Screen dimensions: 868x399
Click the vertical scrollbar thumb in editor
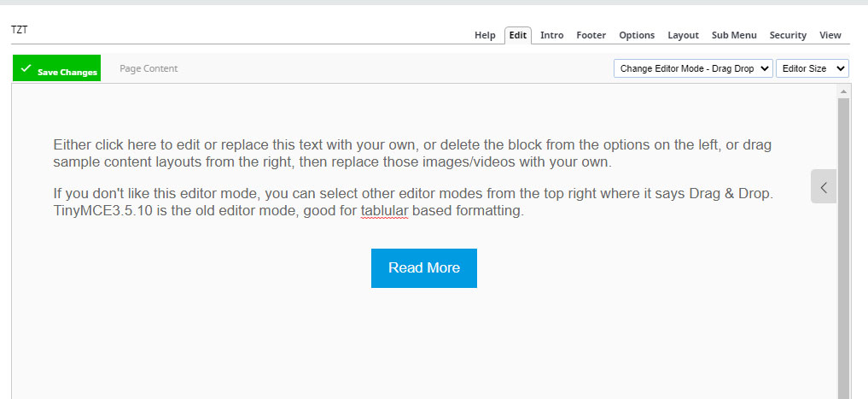[x=843, y=249]
